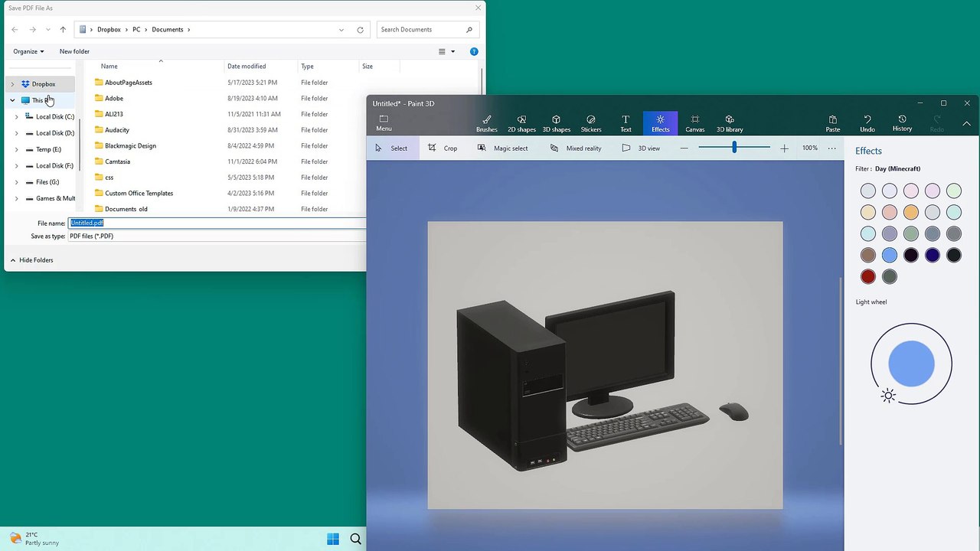The height and width of the screenshot is (551, 980).
Task: Expand the Dropbox tree node
Action: (x=12, y=84)
